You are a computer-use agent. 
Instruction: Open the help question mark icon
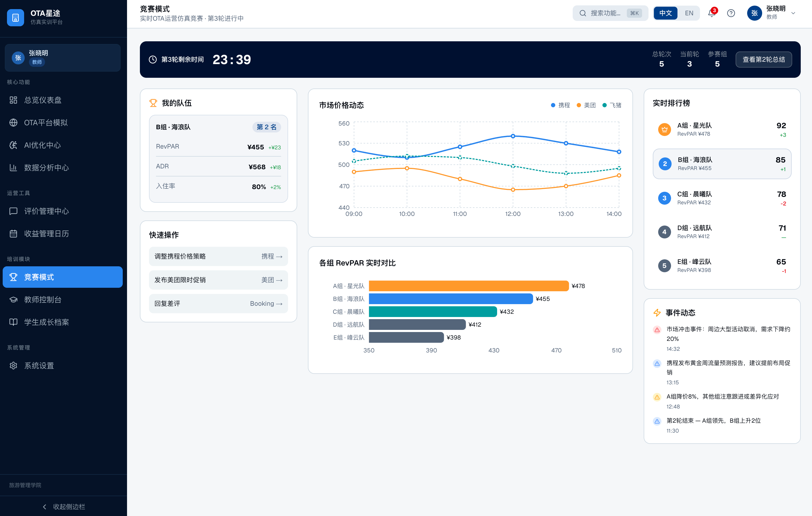pyautogui.click(x=731, y=13)
